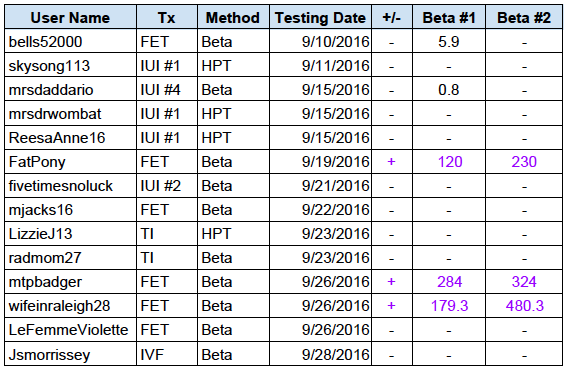
Task: Select the Jsmorrissey name cell
Action: tap(71, 354)
